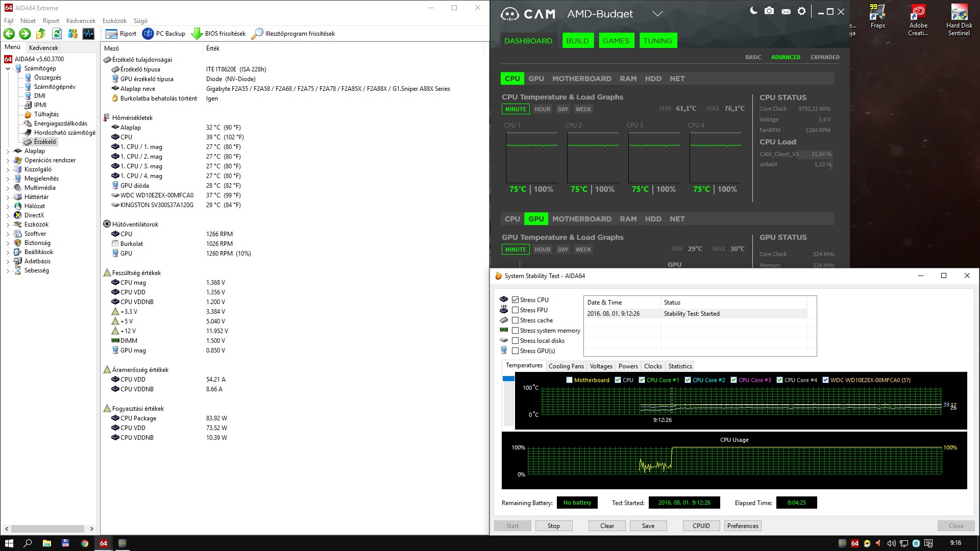Screen dimensions: 980x551
Task: Click the tree panel horizontal scrollbar track
Action: [x=48, y=529]
